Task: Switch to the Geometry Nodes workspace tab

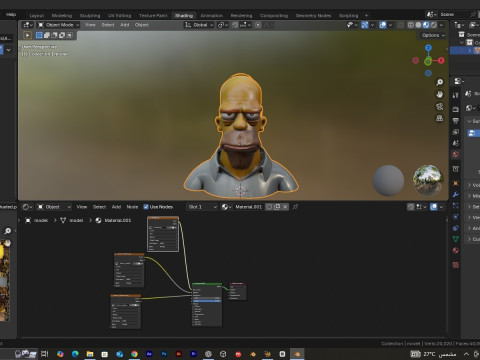Action: point(313,16)
